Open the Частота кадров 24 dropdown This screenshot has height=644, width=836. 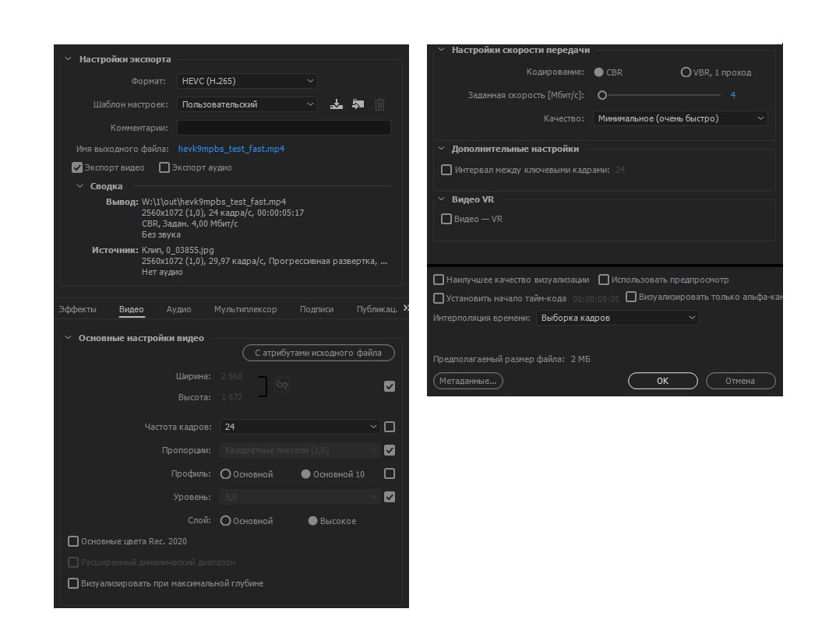300,427
